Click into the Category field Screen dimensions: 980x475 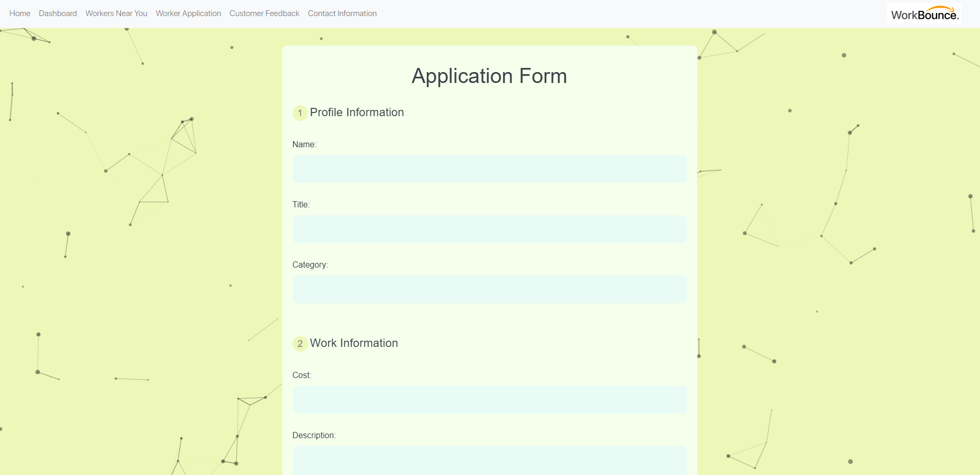pyautogui.click(x=489, y=289)
